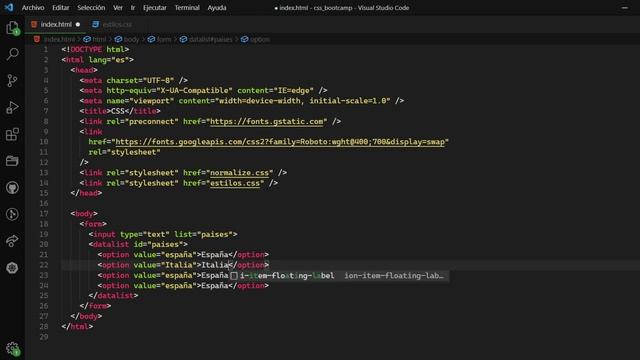
Task: Open the GitHub panel icon
Action: [x=12, y=188]
